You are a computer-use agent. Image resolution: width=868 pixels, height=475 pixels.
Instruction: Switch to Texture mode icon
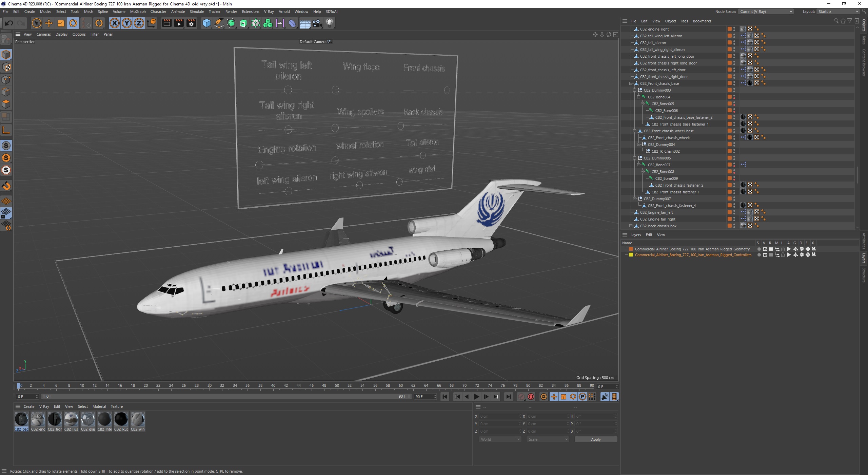click(x=6, y=67)
